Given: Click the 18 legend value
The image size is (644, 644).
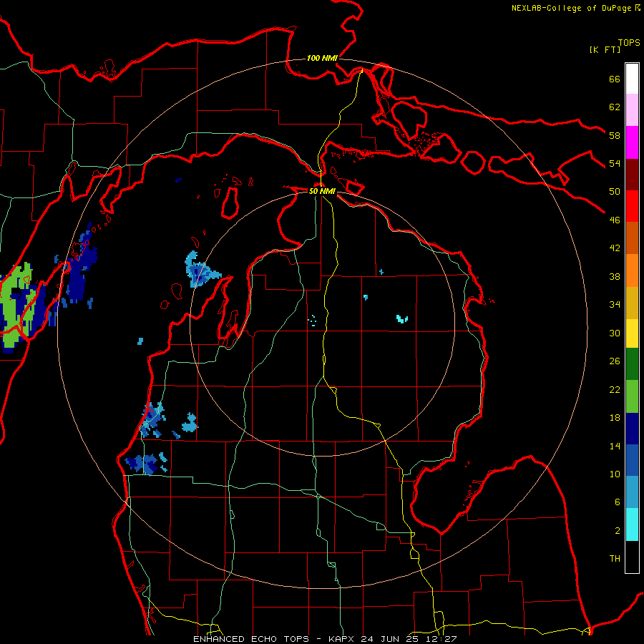Looking at the screenshot, I should (x=615, y=418).
